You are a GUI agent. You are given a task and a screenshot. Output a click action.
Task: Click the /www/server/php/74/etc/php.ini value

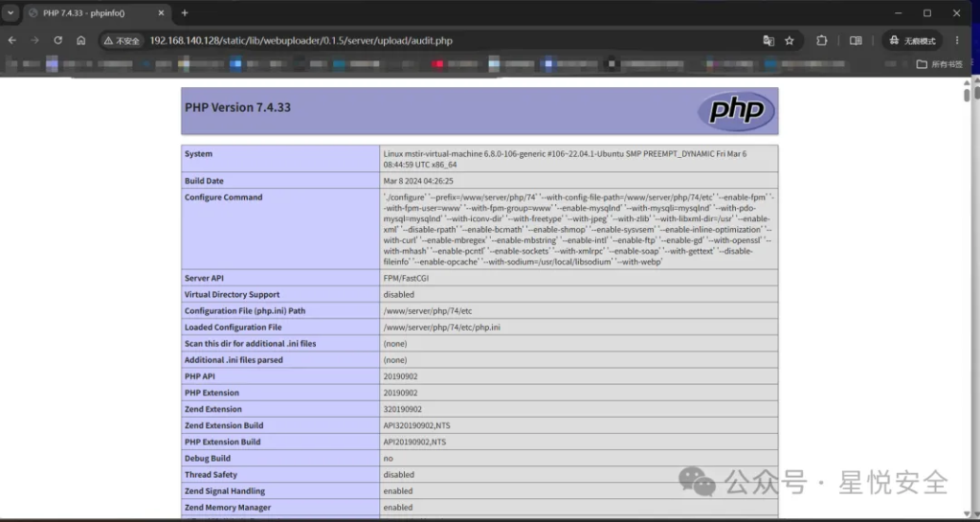click(x=442, y=327)
